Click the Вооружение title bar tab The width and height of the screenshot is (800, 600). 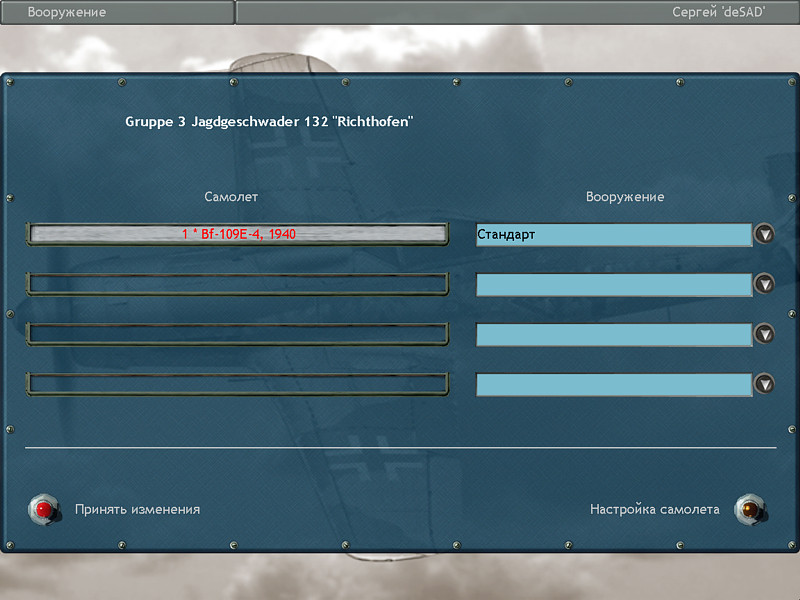pos(117,12)
